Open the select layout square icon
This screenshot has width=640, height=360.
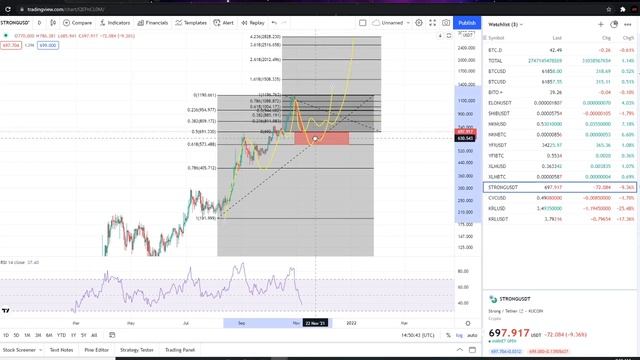(362, 23)
